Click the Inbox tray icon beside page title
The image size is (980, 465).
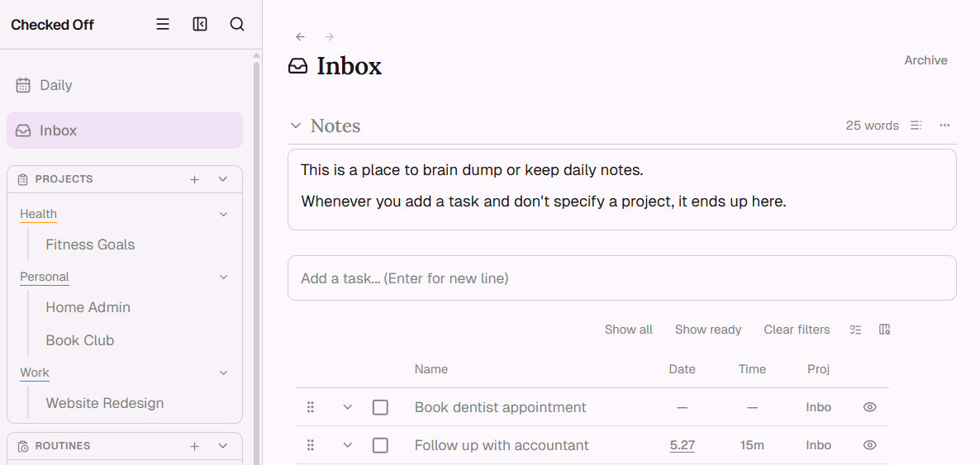click(297, 65)
